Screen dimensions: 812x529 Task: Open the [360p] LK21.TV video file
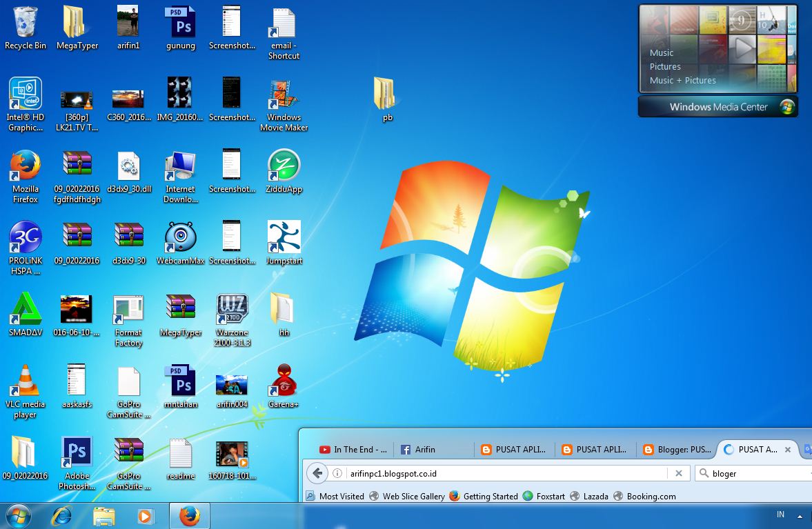click(77, 100)
